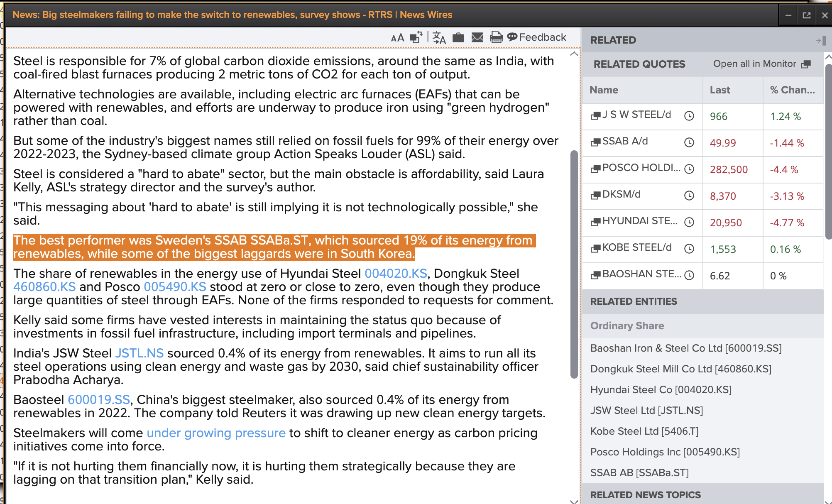Open POSCO HOLDI... quote window icon
The image size is (832, 504).
596,169
